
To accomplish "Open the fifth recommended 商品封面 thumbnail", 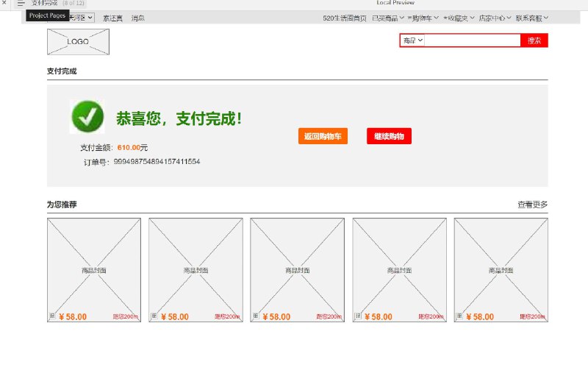I will [x=501, y=270].
